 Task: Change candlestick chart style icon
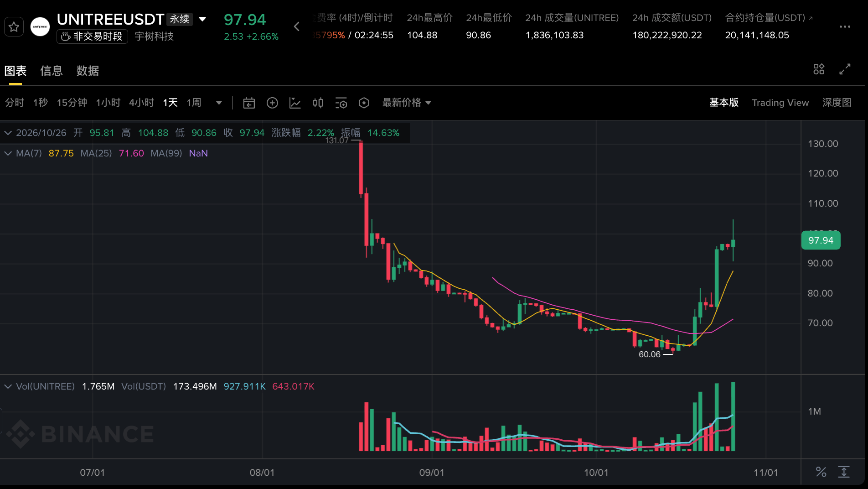coord(318,103)
